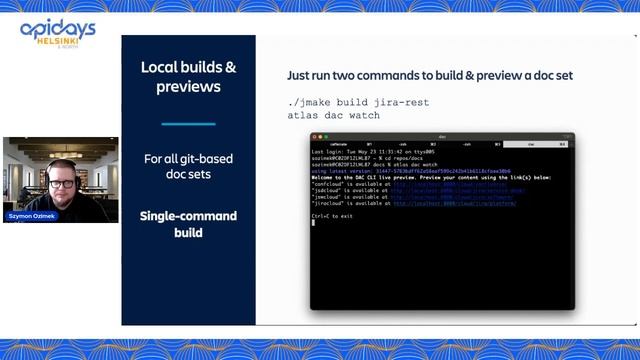640x360 pixels.
Task: Click the 'Single-command build' text
Action: 188,224
